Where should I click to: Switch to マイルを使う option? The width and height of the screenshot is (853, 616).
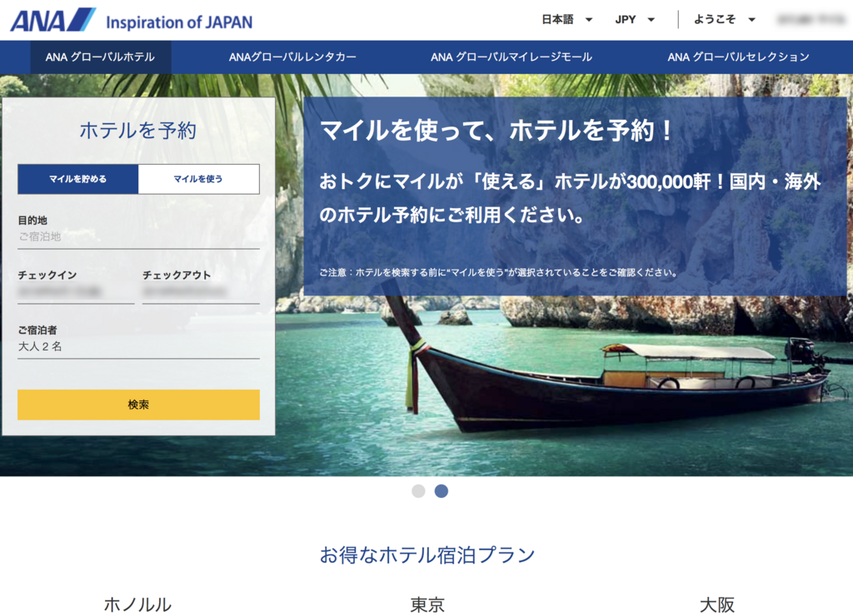point(198,179)
